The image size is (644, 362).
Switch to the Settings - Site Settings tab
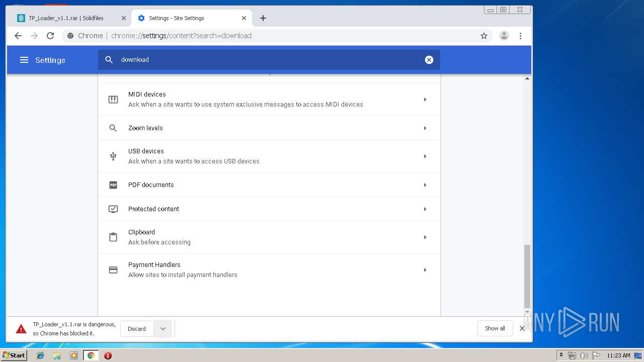coord(192,18)
